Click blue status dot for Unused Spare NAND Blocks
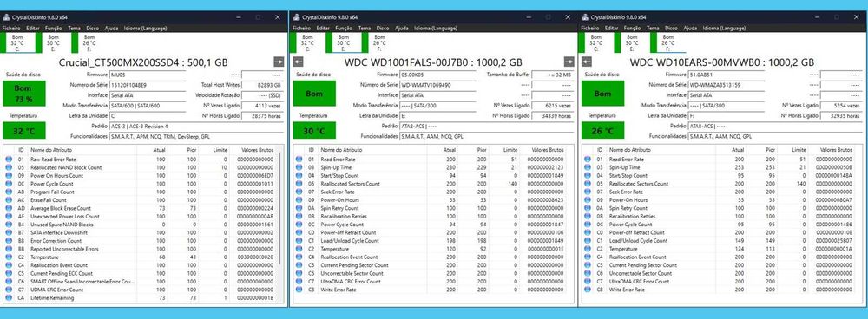This screenshot has width=868, height=319. tap(9, 225)
